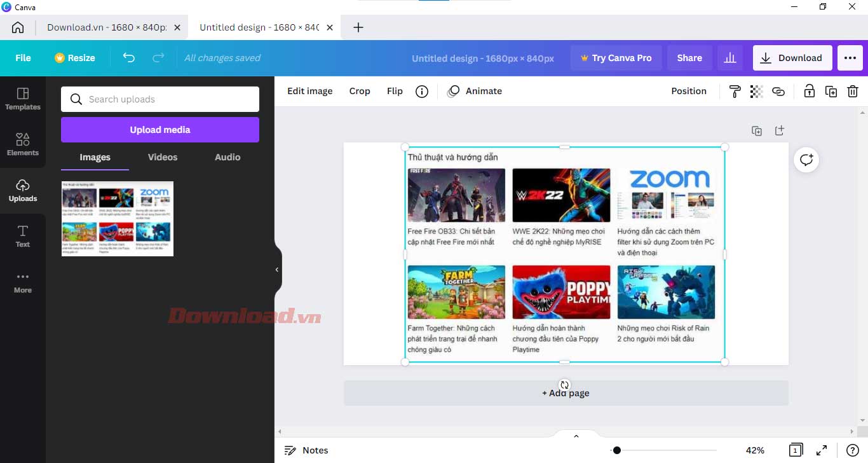Click the Download button
The width and height of the screenshot is (868, 463).
pos(792,58)
